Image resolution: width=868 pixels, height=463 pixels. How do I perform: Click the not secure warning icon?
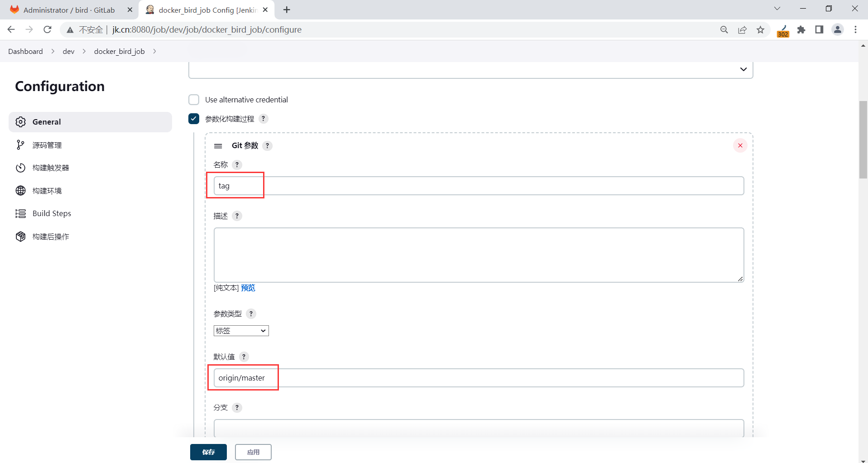coord(70,30)
